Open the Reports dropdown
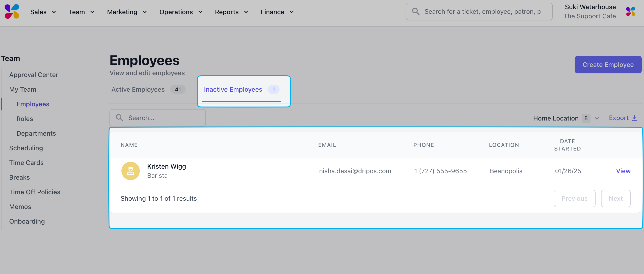 point(232,12)
